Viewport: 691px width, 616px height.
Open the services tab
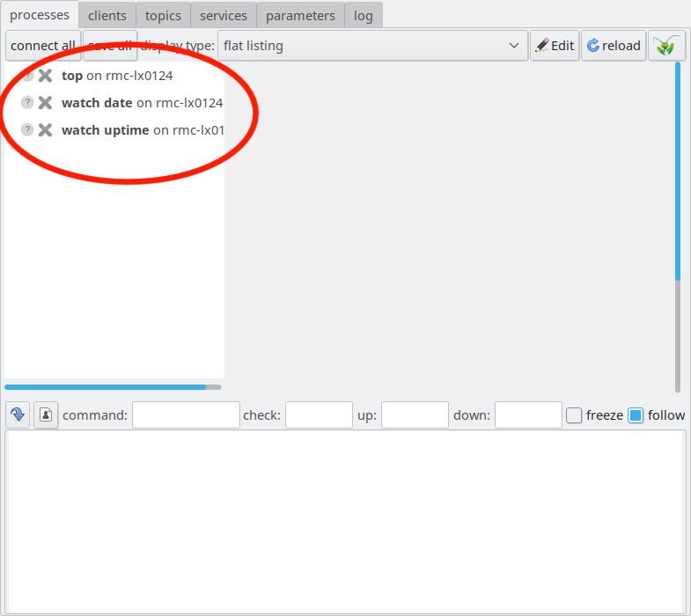[x=224, y=16]
